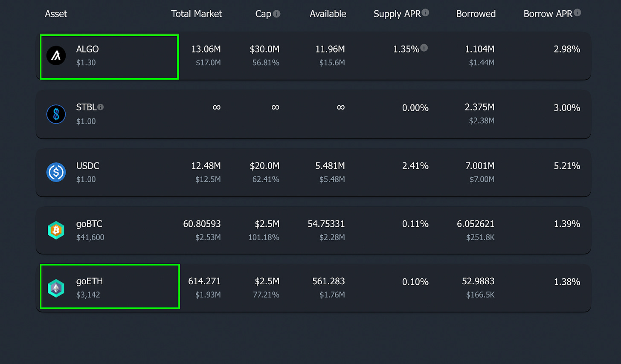Click the goETH ethereum hexagon icon

coord(56,288)
